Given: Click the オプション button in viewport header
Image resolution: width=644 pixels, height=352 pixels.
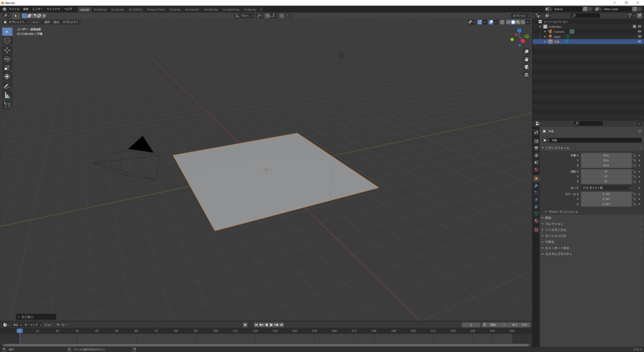Looking at the screenshot, I should click(x=519, y=16).
